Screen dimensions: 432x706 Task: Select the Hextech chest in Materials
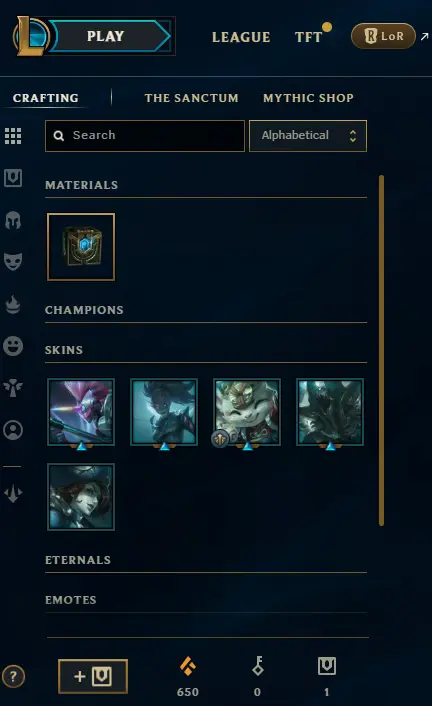pos(81,247)
